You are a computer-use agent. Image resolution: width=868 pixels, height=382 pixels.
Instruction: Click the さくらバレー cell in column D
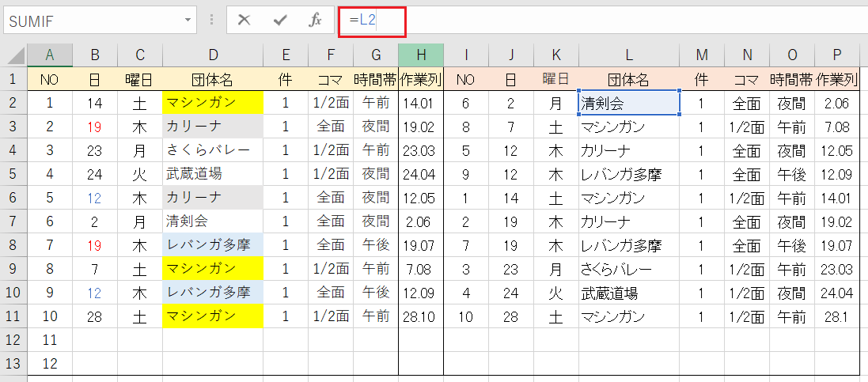pyautogui.click(x=213, y=150)
